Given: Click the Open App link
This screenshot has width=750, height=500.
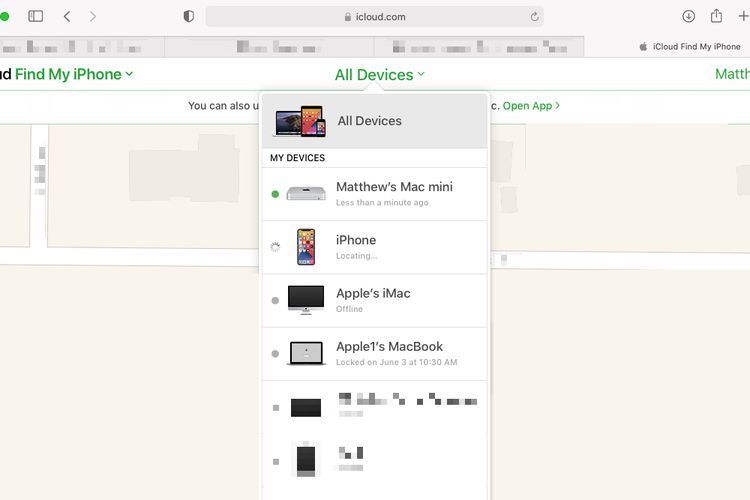Looking at the screenshot, I should [x=530, y=106].
